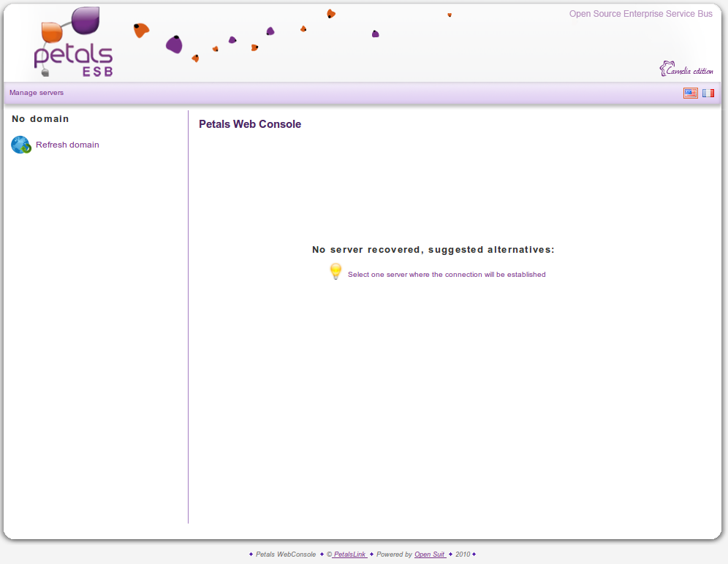Click the globe icon beside Refresh domain

point(21,145)
